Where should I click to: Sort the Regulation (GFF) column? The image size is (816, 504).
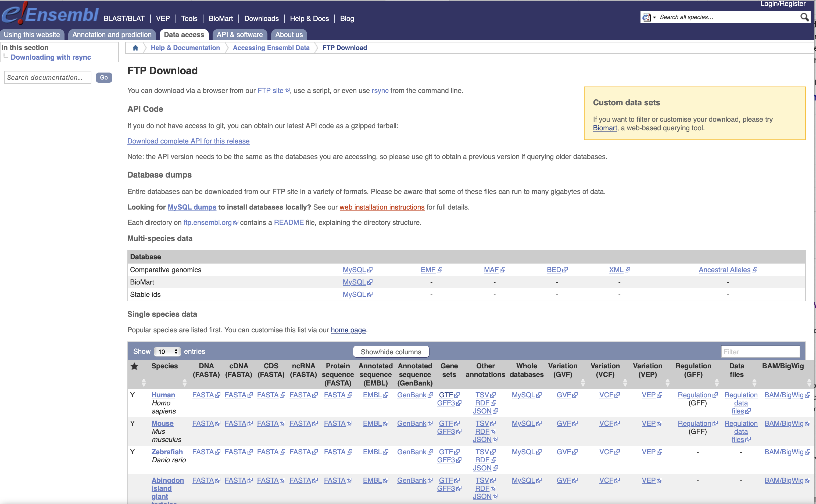716,382
